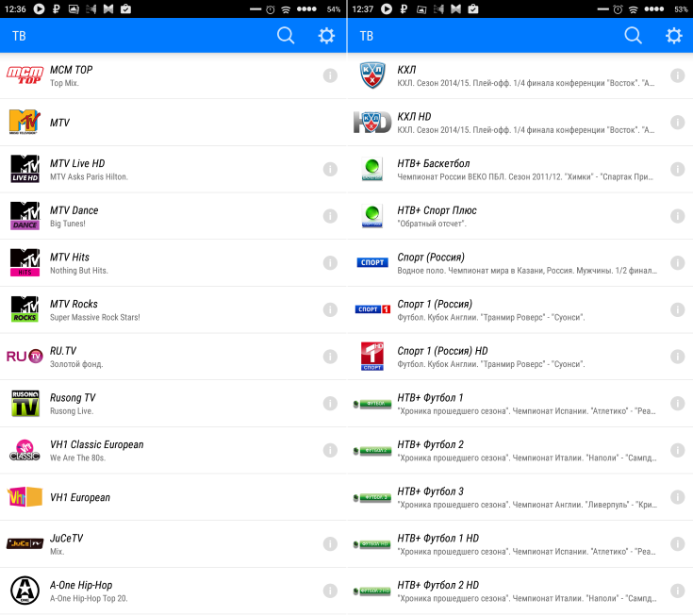Open VH1 Classic European channel title
This screenshot has width=693, height=616.
[x=97, y=445]
